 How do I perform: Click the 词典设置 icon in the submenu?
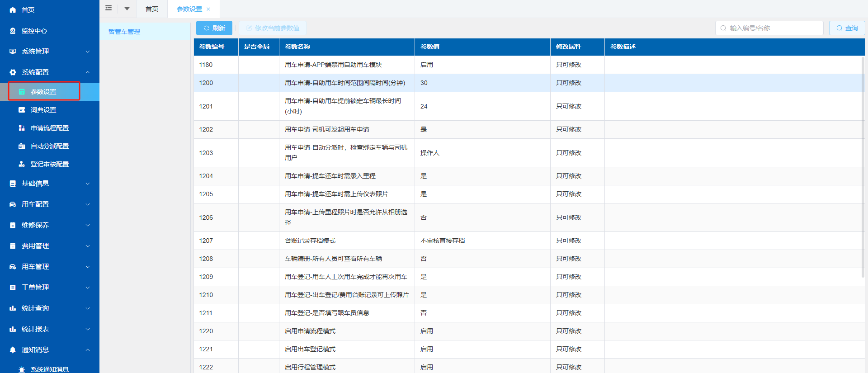pyautogui.click(x=22, y=110)
